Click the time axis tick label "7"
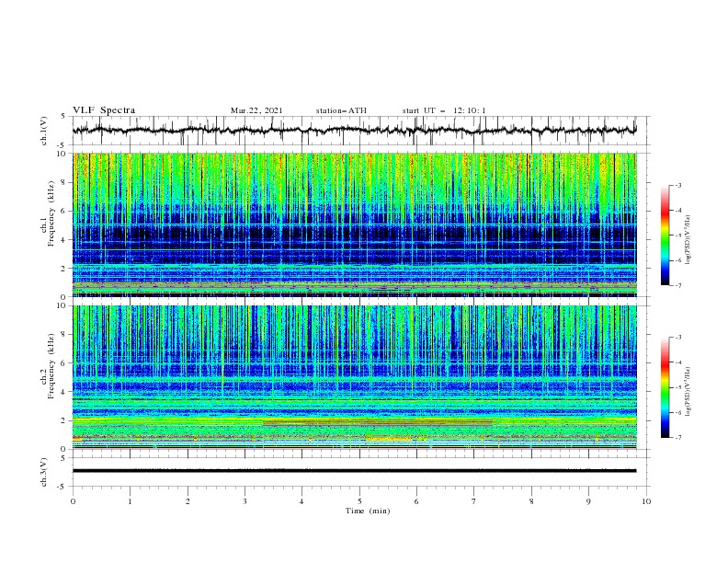The width and height of the screenshot is (728, 563). click(474, 501)
